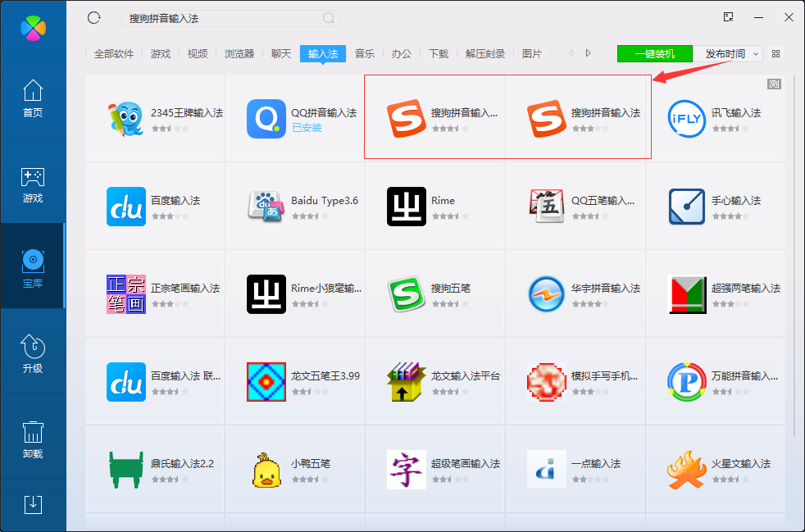
Task: Click the 一点输入法 icon
Action: tap(546, 470)
